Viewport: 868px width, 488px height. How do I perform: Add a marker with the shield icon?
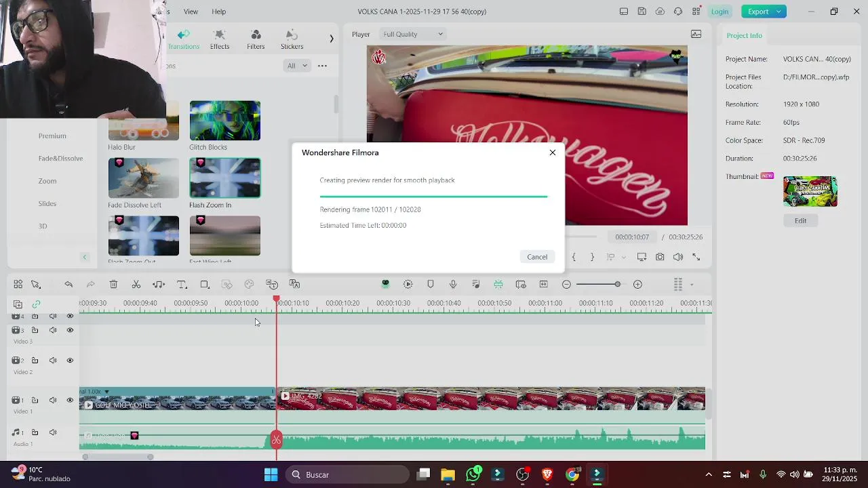430,285
